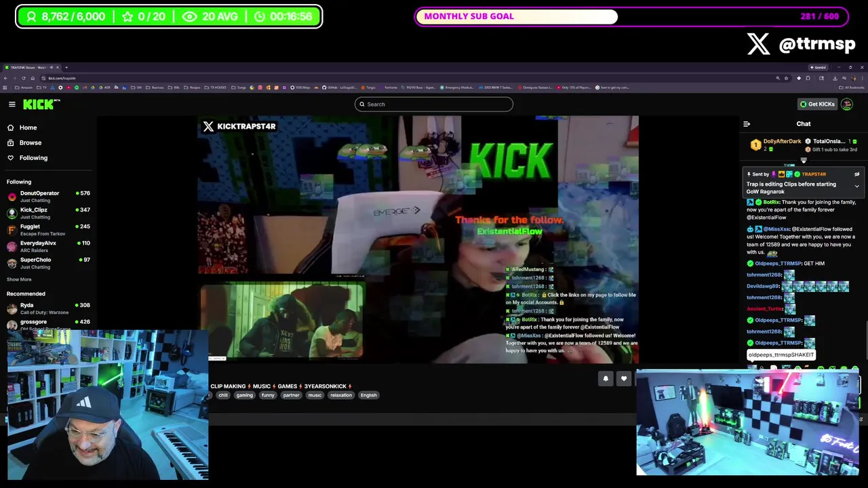Click Ancient_Turtle username in chat
Image resolution: width=868 pixels, height=488 pixels.
(x=764, y=309)
